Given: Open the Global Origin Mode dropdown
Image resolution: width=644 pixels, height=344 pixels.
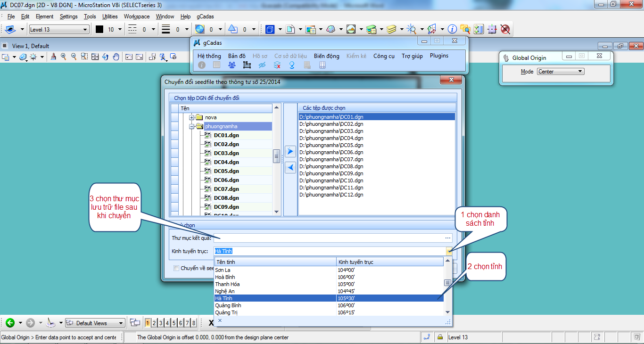Looking at the screenshot, I should tap(561, 72).
